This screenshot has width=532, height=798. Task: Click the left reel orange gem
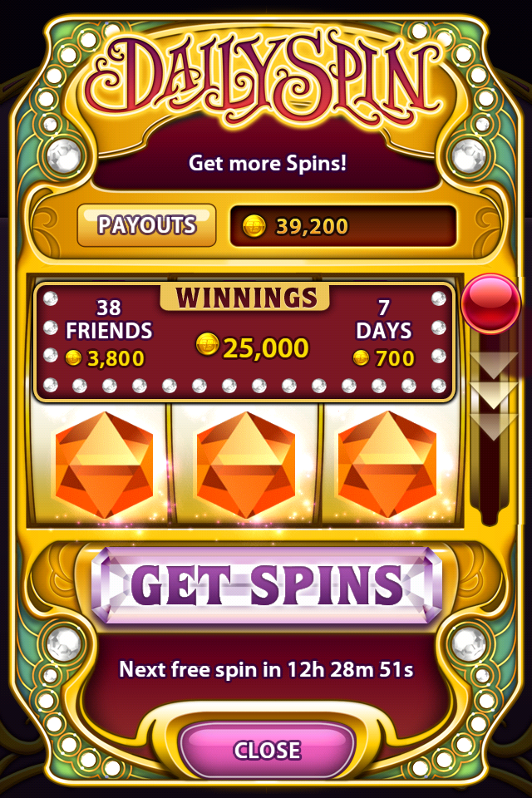tap(104, 465)
